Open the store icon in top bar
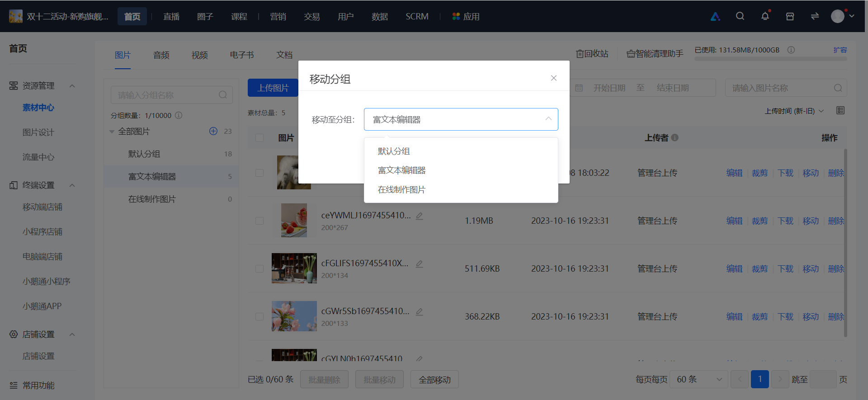Image resolution: width=868 pixels, height=400 pixels. click(790, 16)
